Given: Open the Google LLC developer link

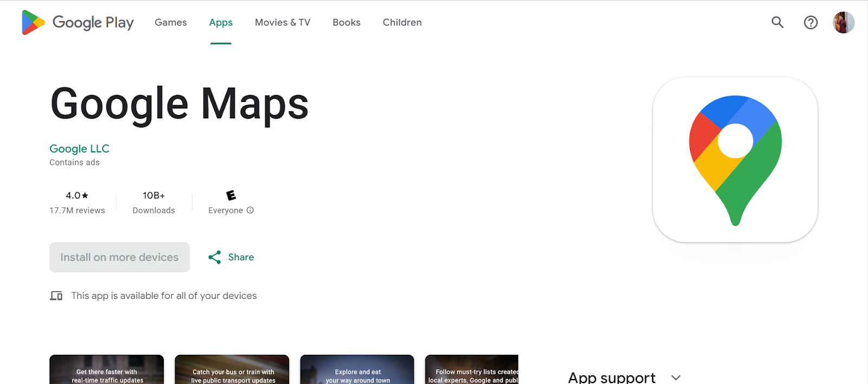Looking at the screenshot, I should [x=79, y=149].
